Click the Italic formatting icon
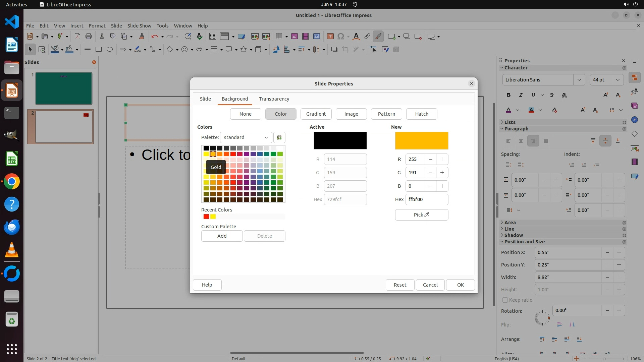Screen dimensions: 644x362 click(x=521, y=95)
